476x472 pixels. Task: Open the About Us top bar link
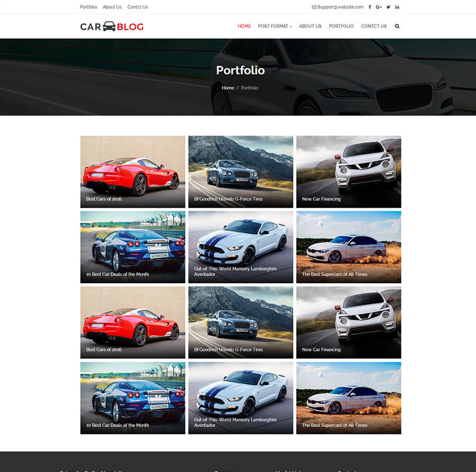tap(112, 7)
